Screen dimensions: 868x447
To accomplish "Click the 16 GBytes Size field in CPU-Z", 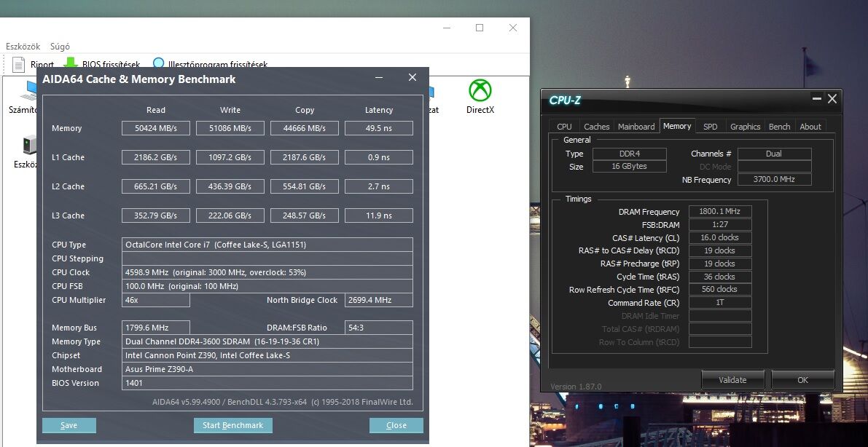I will click(630, 166).
